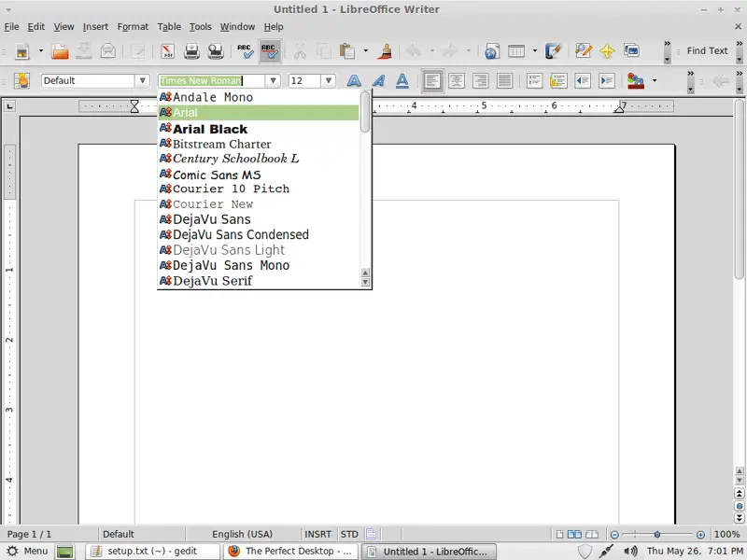Choose Courier New font
The height and width of the screenshot is (560, 747).
point(259,203)
